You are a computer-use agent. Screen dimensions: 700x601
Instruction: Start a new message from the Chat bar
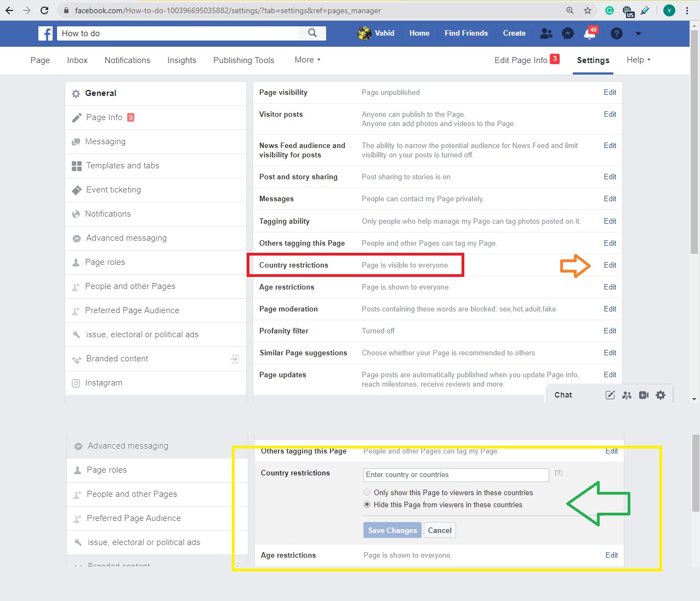pyautogui.click(x=610, y=395)
